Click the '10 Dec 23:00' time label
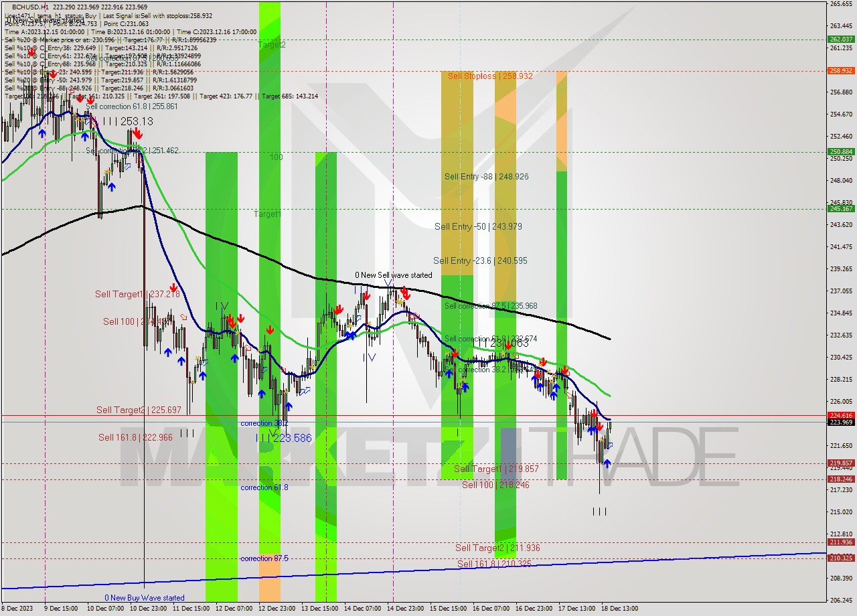Screen dimensions: 857x616 (148, 609)
